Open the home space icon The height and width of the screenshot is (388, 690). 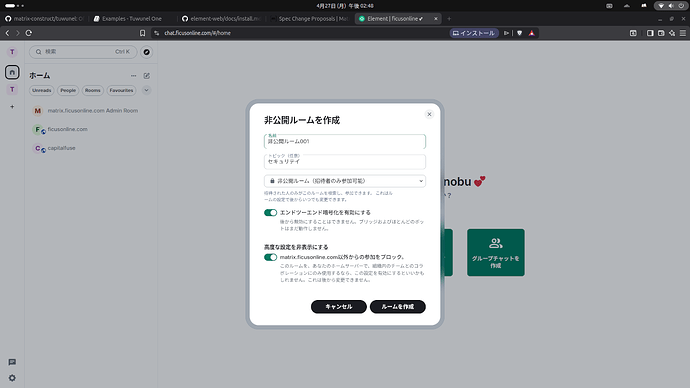pos(12,72)
